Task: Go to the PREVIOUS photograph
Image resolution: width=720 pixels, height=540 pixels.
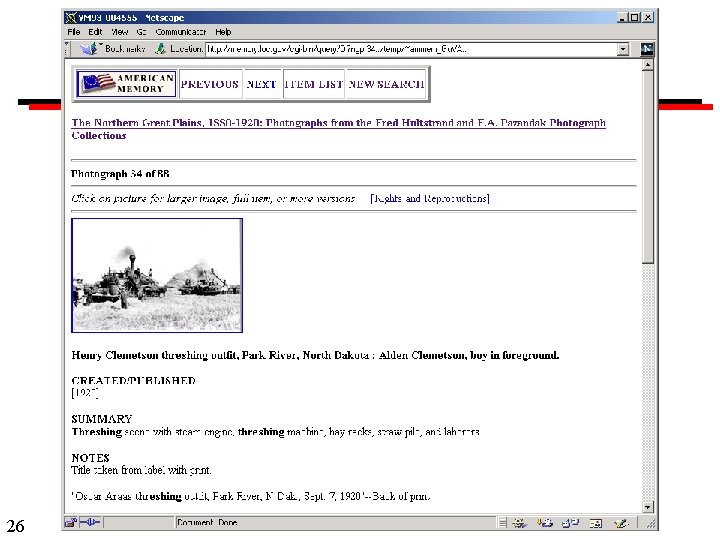Action: coord(210,84)
